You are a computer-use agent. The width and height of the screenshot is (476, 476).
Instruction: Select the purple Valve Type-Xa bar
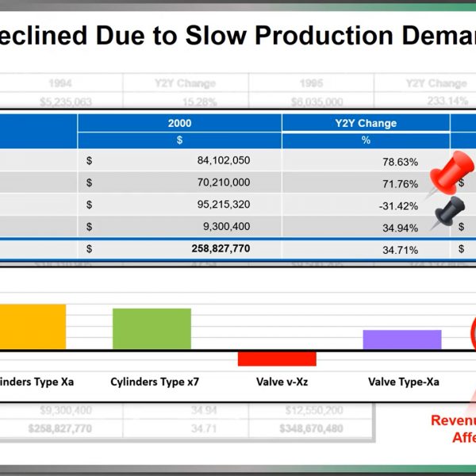pyautogui.click(x=402, y=340)
